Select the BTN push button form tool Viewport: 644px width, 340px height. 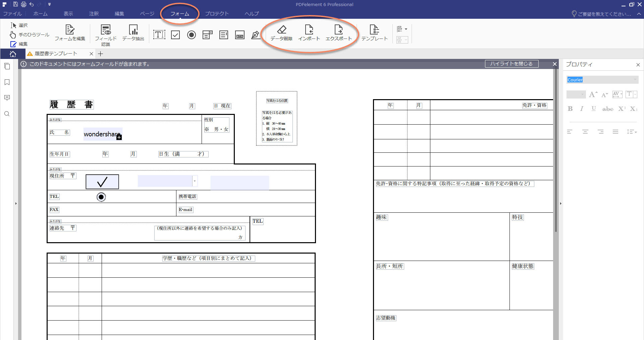[x=240, y=35]
